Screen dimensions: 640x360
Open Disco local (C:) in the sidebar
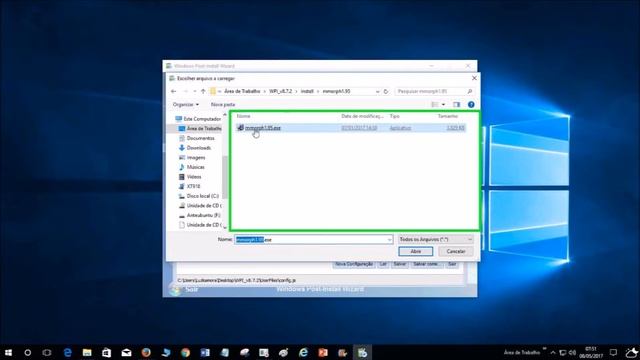pyautogui.click(x=199, y=196)
